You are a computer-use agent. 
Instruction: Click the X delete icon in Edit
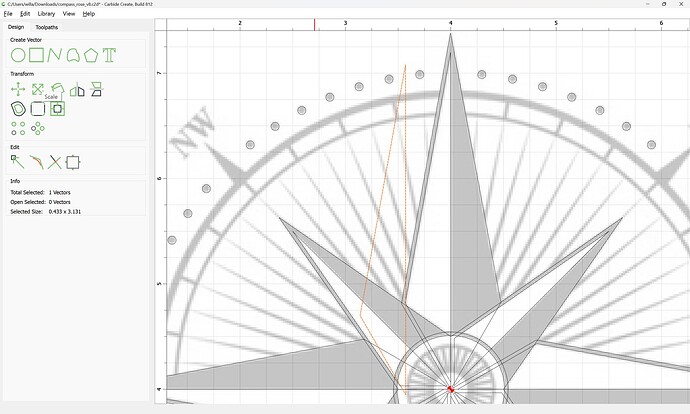click(x=54, y=161)
